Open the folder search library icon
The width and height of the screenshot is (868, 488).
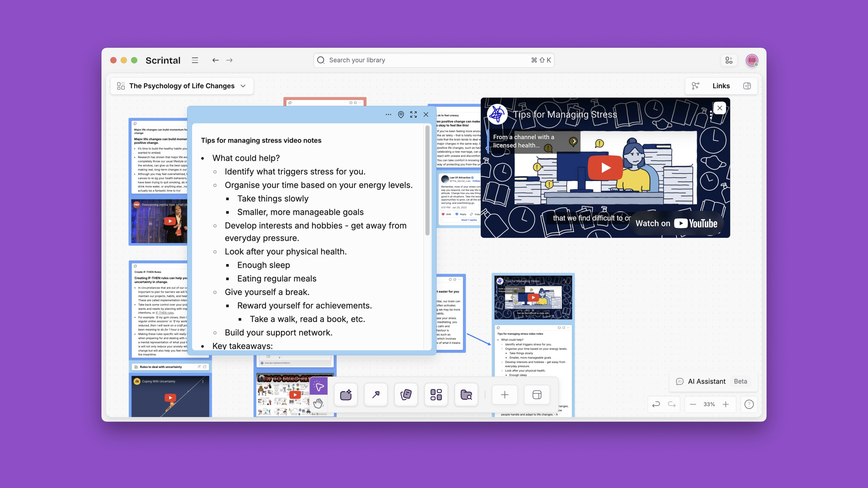466,395
